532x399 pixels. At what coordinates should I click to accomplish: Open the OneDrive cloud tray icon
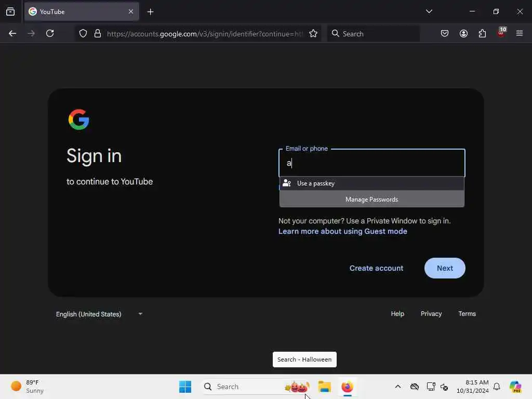click(414, 387)
